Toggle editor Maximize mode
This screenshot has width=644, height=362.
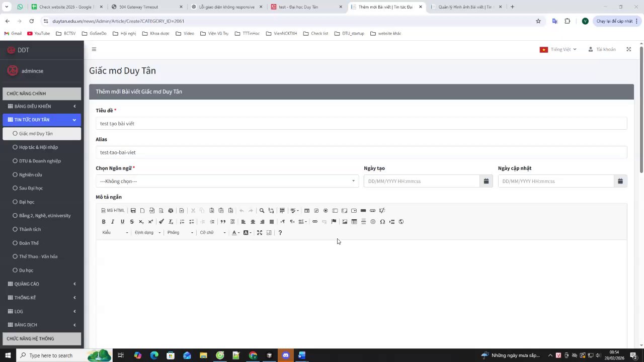[x=260, y=233]
